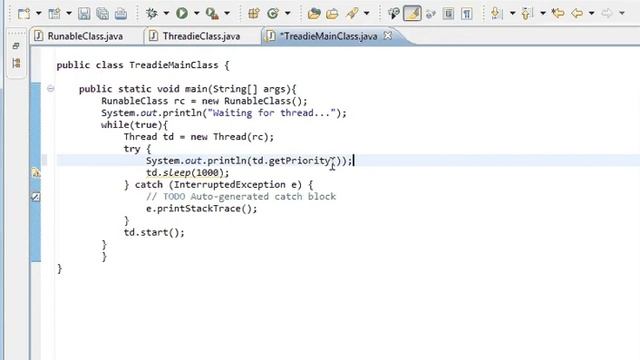Open the hierarchy view icon in left sidebar
Image resolution: width=640 pixels, height=360 pixels.
[16, 63]
